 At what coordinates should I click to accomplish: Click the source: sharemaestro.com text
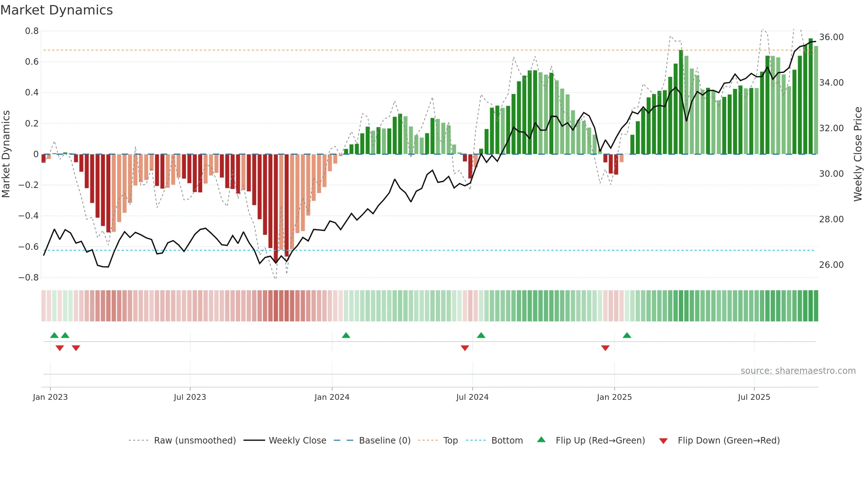pos(798,371)
